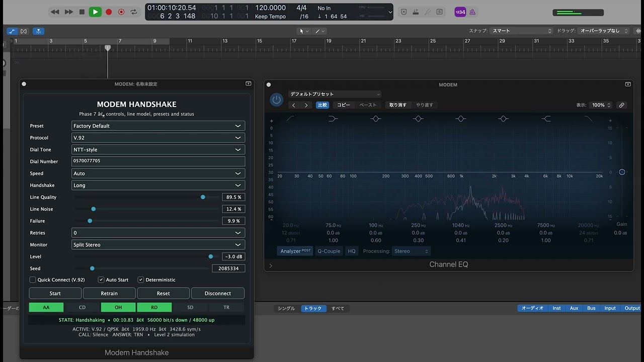Open the Speed dropdown showing Auto
The height and width of the screenshot is (362, 644).
[158, 173]
